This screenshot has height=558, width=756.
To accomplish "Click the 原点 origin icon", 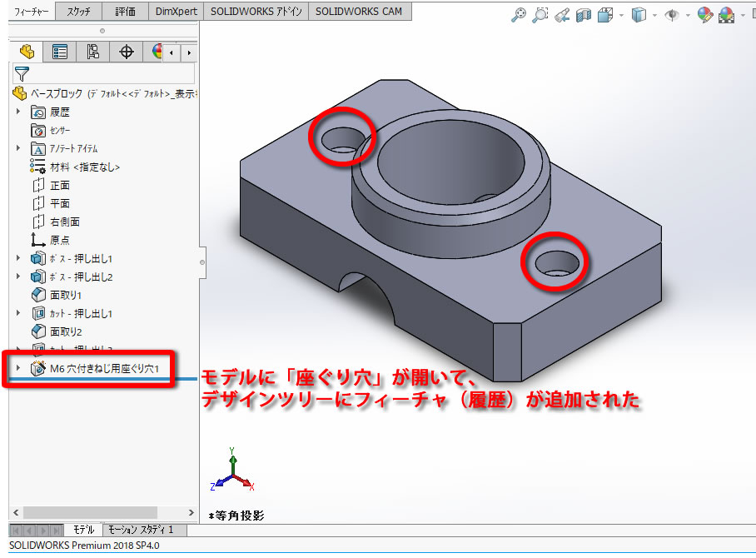I will [x=38, y=240].
